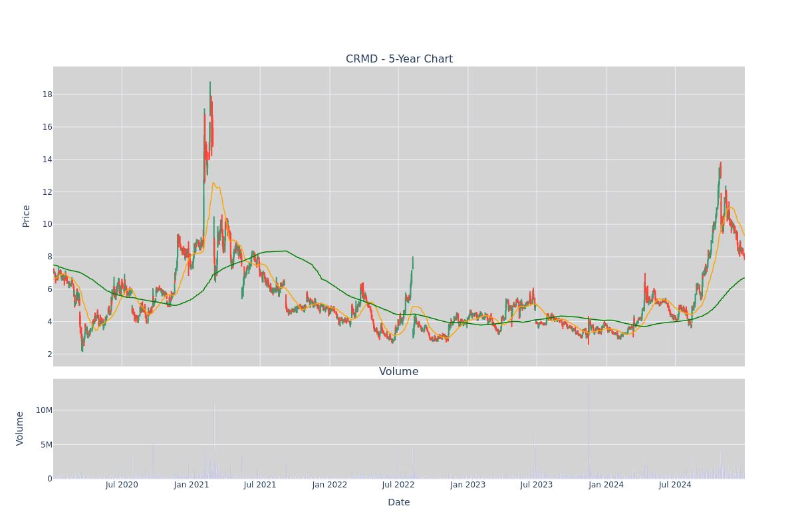
Task: Click the tallest volume bar near late 2023
Action: point(588,431)
